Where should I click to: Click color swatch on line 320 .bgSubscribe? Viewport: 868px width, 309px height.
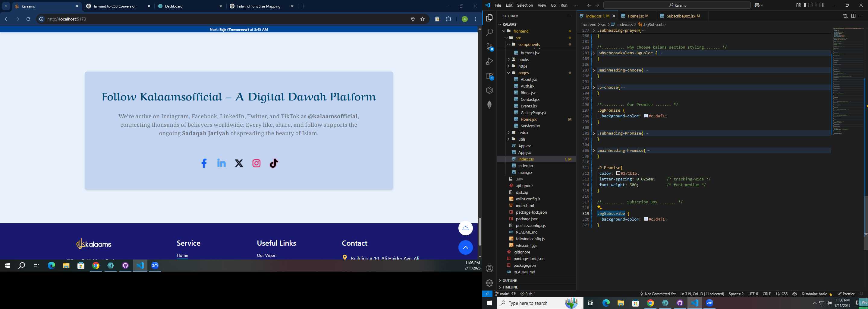pos(646,219)
